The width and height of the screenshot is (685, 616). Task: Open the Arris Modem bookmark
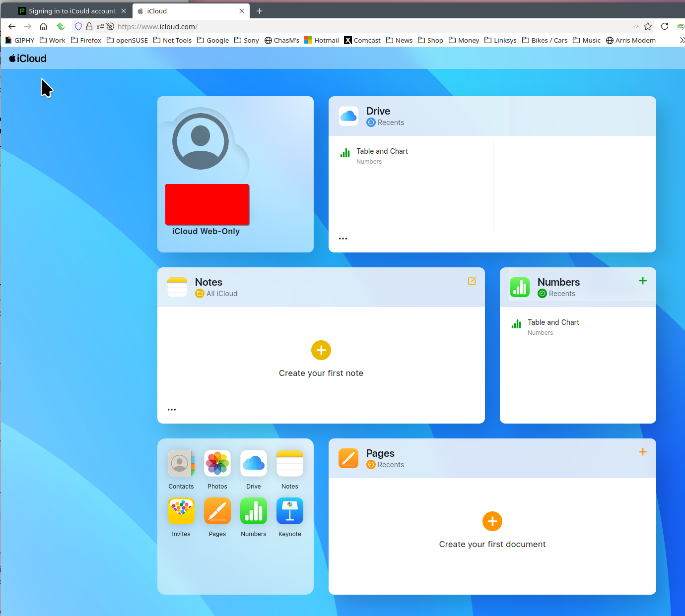click(631, 40)
